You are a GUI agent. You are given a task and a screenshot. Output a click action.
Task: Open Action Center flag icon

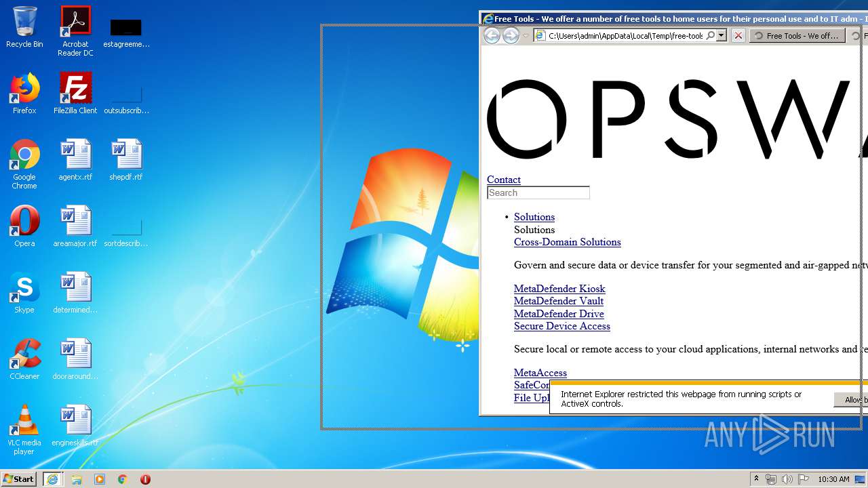click(x=804, y=479)
